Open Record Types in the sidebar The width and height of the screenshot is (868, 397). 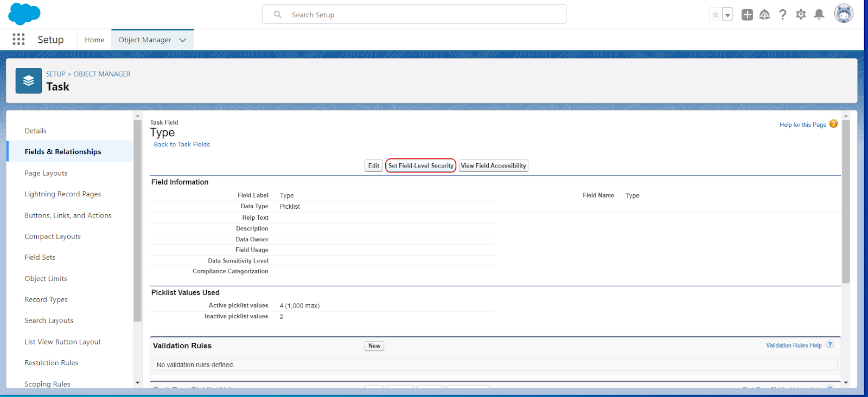46,299
